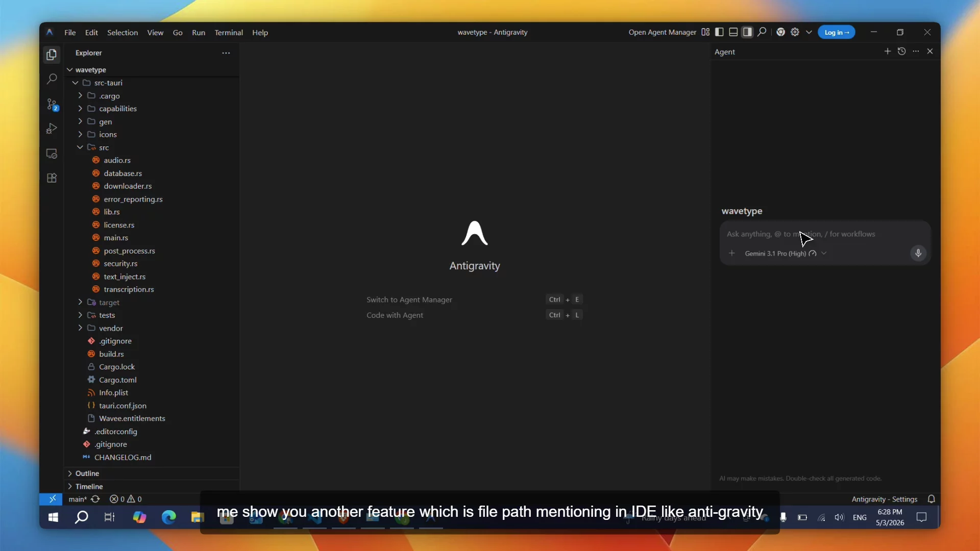The image size is (980, 551).
Task: Open the Edit menu
Action: tap(91, 33)
